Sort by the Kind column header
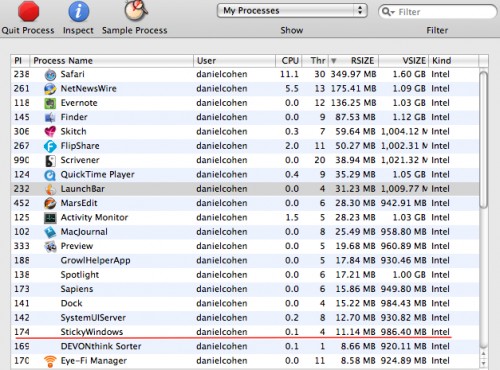The image size is (500, 370). tap(454, 61)
